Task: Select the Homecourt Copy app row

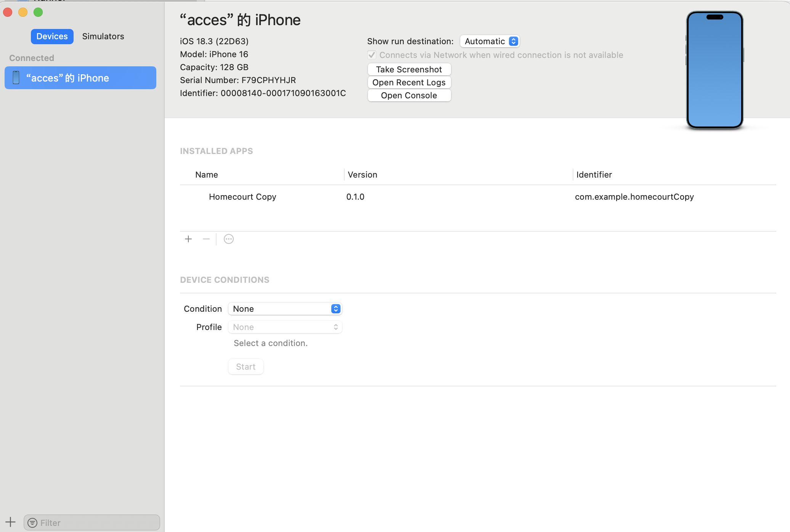Action: 478,197
